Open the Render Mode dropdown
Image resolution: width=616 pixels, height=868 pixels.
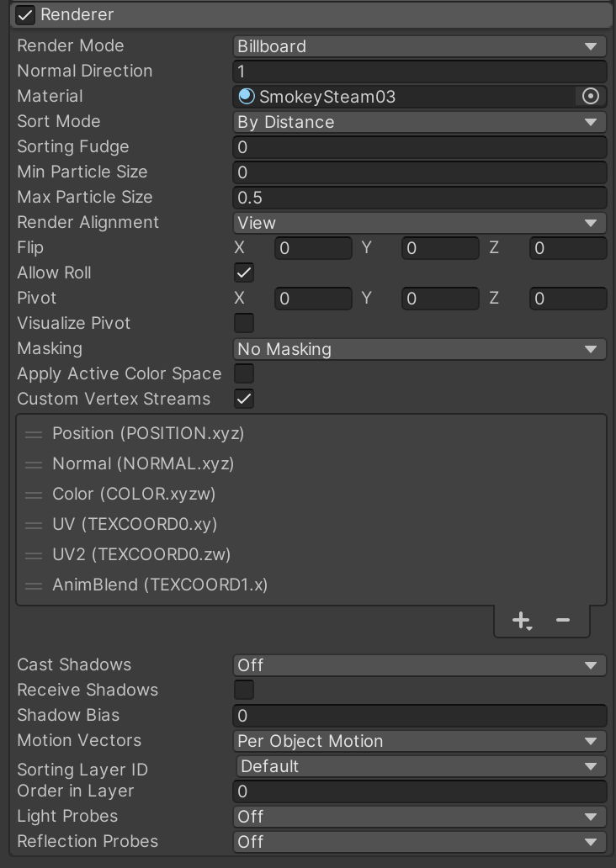[419, 46]
